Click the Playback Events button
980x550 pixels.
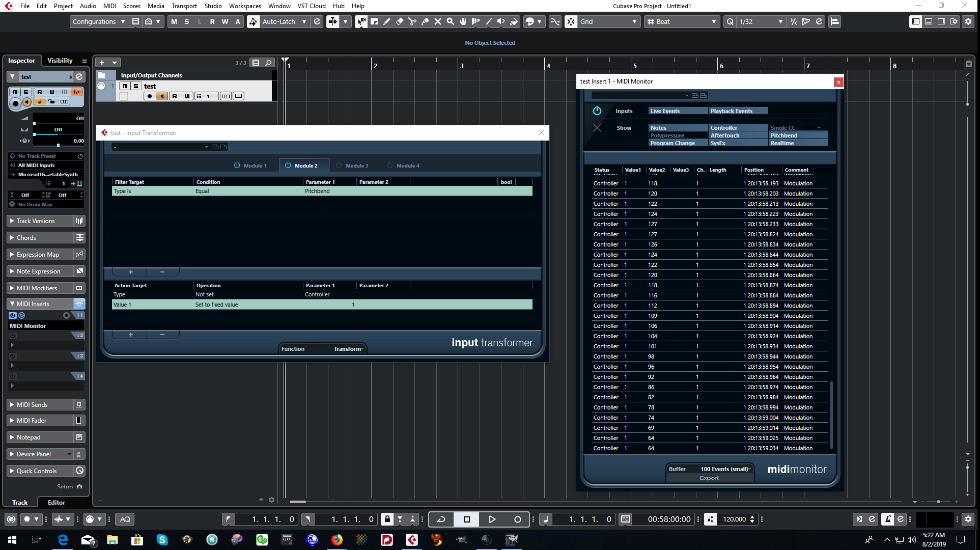pos(738,111)
